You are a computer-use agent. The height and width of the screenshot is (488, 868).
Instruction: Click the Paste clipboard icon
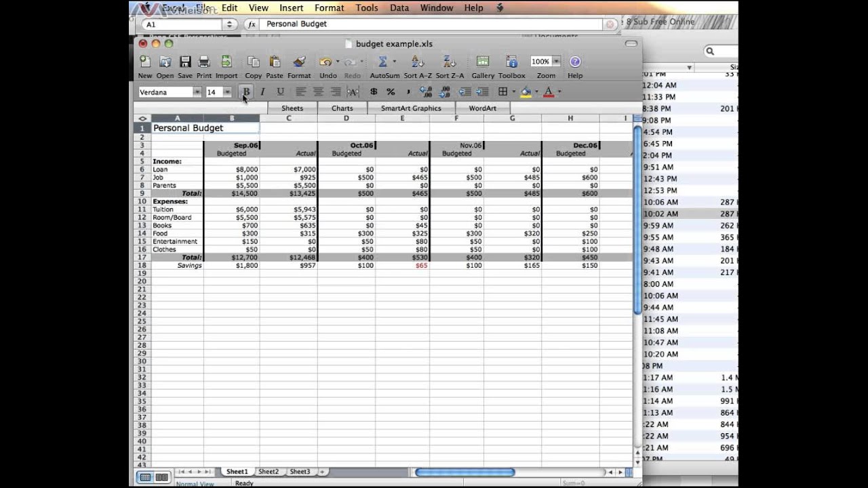point(275,62)
